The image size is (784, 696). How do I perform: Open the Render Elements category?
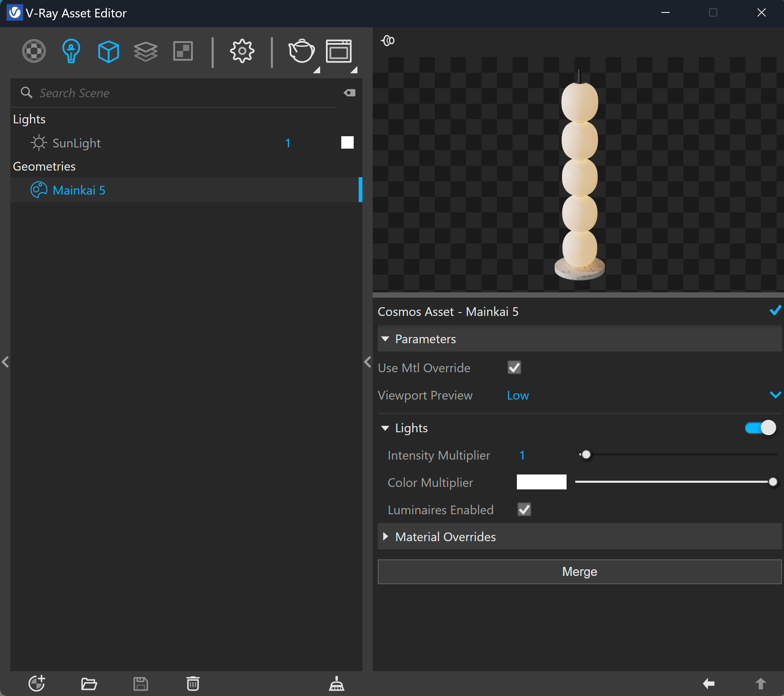click(146, 52)
